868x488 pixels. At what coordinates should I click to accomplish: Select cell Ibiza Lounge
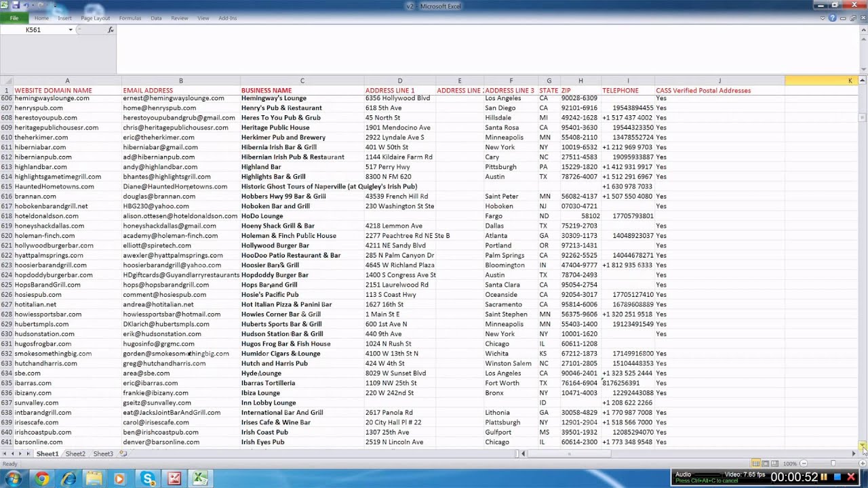point(302,393)
